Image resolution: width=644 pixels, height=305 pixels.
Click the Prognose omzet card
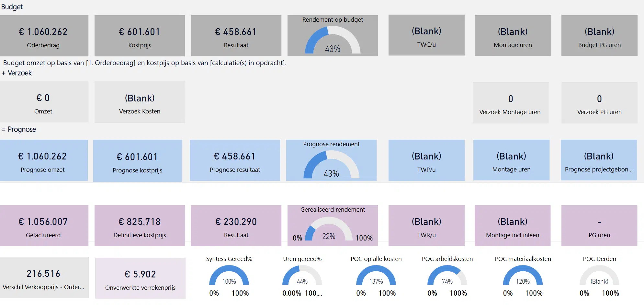pos(44,160)
